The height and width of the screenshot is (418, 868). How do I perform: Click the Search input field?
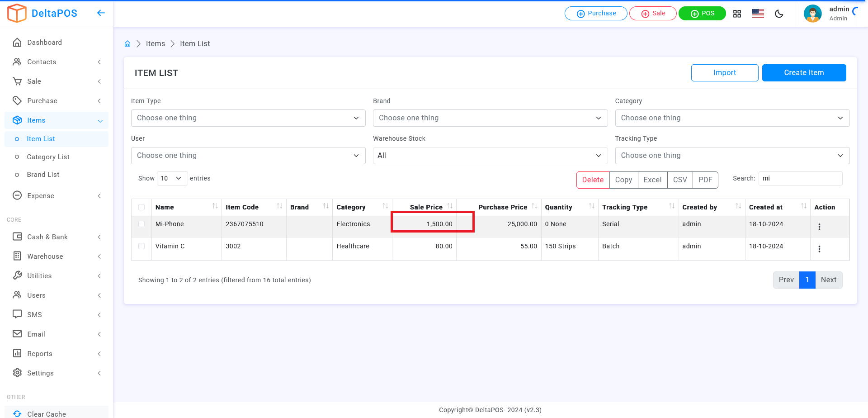(x=800, y=179)
